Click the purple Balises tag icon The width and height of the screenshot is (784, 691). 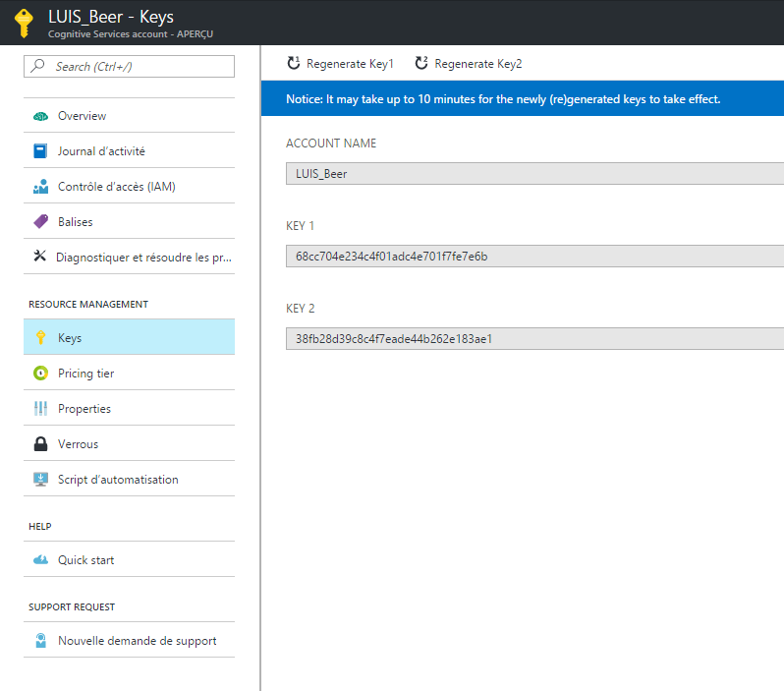(x=40, y=222)
